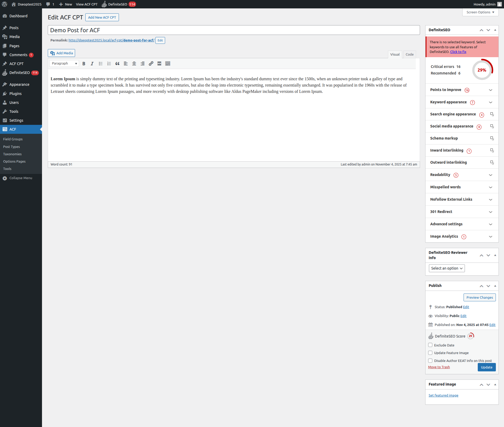Select the numbered list tool
The height and width of the screenshot is (427, 504).
[109, 64]
